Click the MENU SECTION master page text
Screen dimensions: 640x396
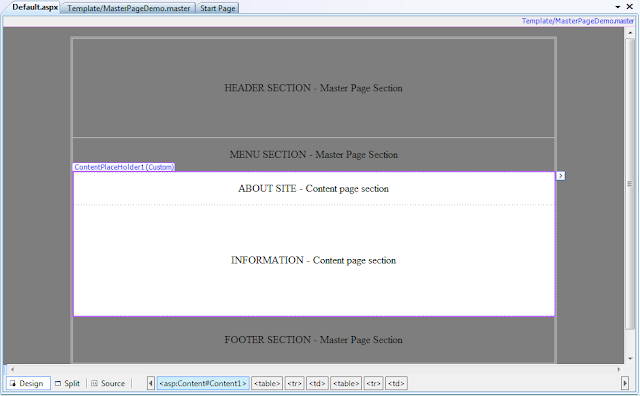[x=313, y=155]
